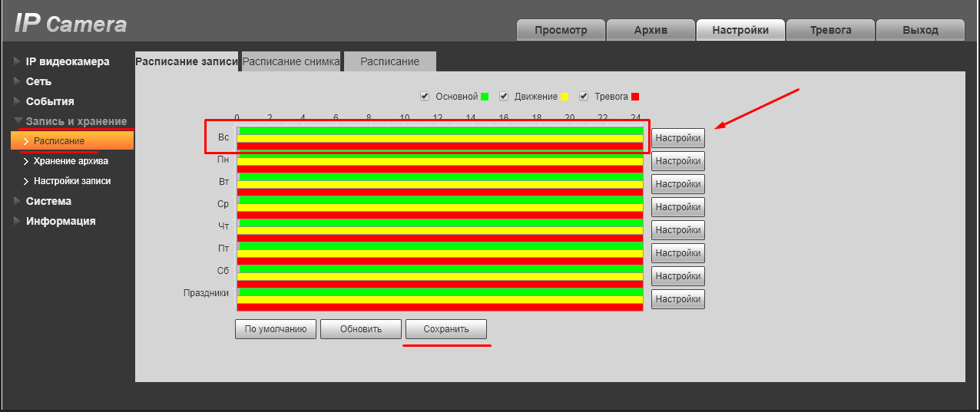Open the Расписание снимка tab

click(x=291, y=61)
